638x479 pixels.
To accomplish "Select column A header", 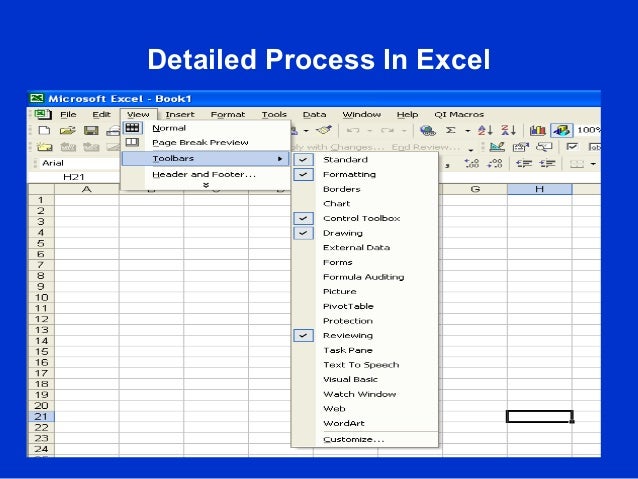I will pyautogui.click(x=87, y=189).
